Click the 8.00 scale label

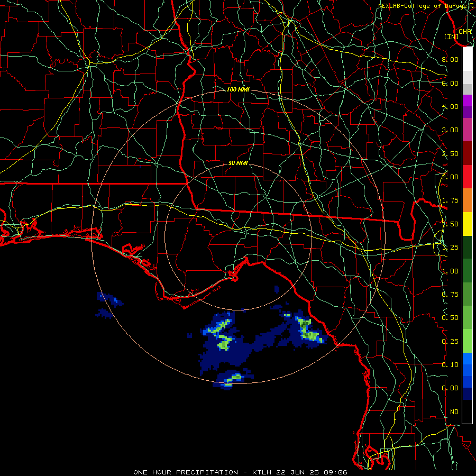pos(450,59)
